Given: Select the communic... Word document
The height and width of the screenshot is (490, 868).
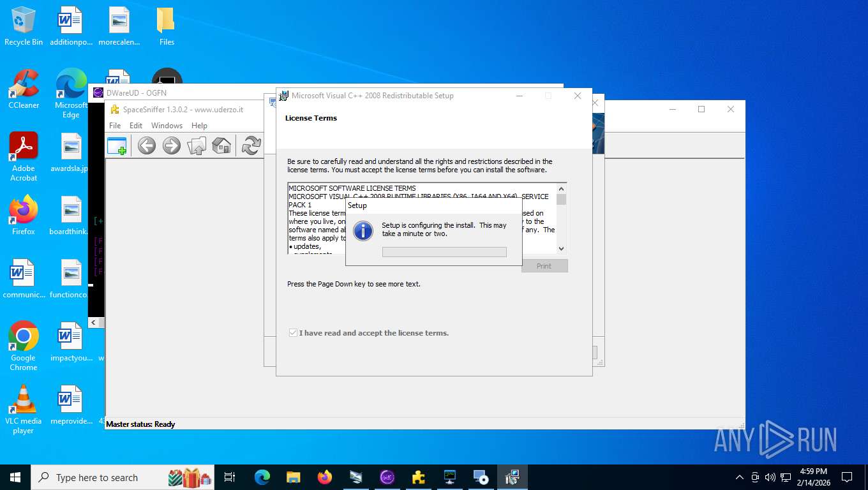Looking at the screenshot, I should (x=24, y=278).
